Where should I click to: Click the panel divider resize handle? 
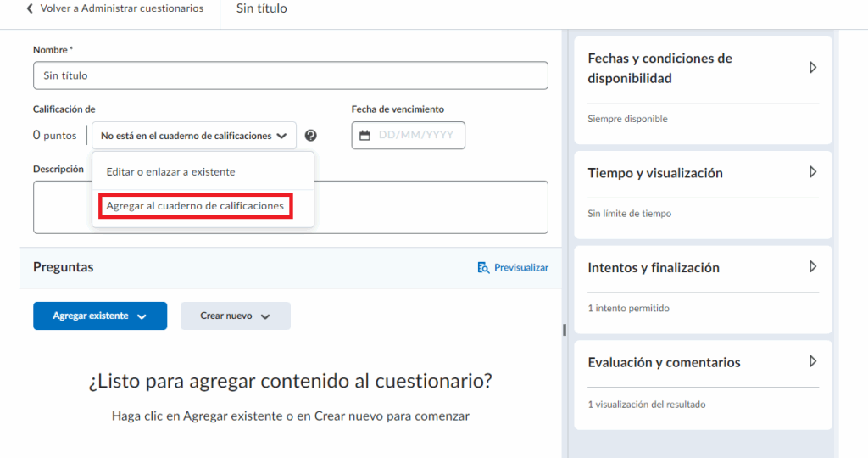click(565, 330)
